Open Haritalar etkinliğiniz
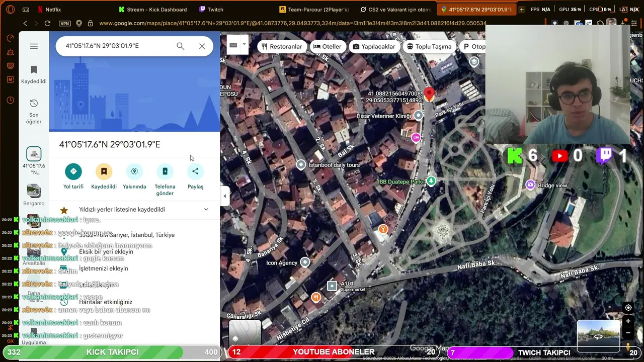The image size is (644, 362). 106,302
